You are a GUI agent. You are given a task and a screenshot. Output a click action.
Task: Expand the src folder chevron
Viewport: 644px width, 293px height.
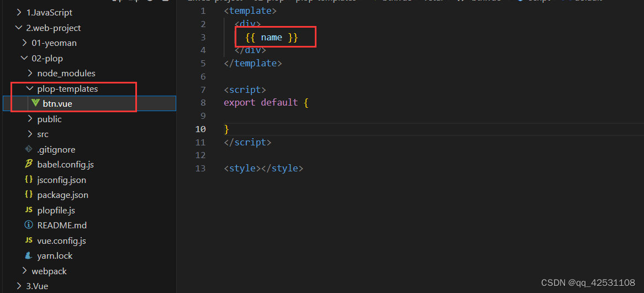tap(30, 134)
